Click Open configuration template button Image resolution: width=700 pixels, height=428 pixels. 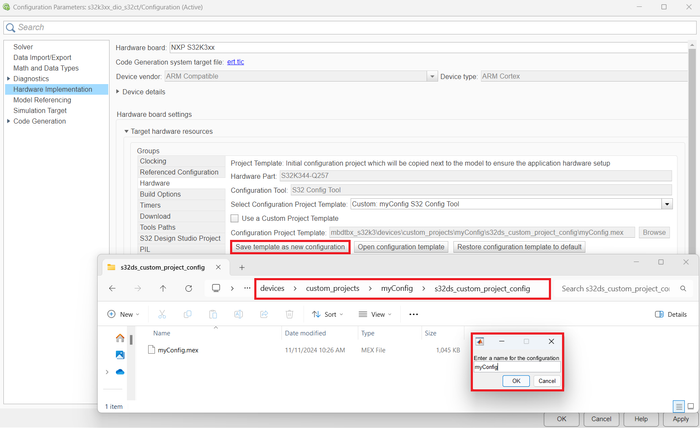401,247
